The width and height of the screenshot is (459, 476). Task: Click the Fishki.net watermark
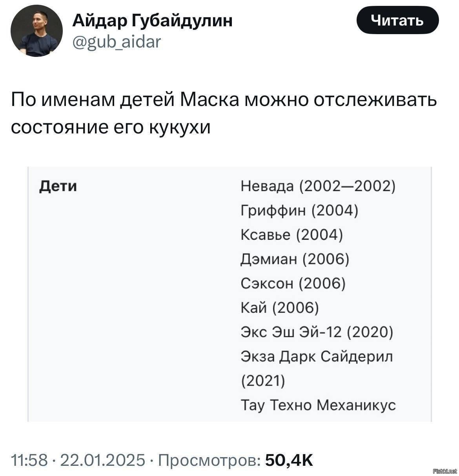(x=444, y=471)
